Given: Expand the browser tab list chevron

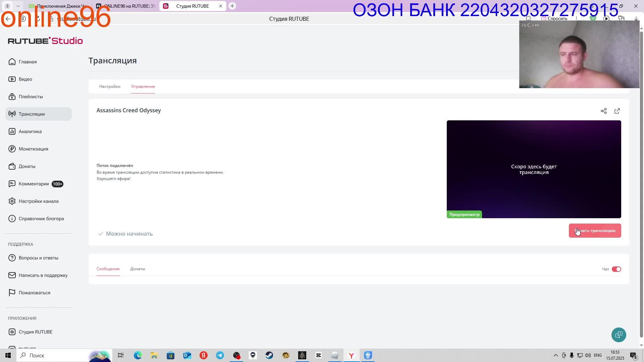Looking at the screenshot, I should 18,6.
